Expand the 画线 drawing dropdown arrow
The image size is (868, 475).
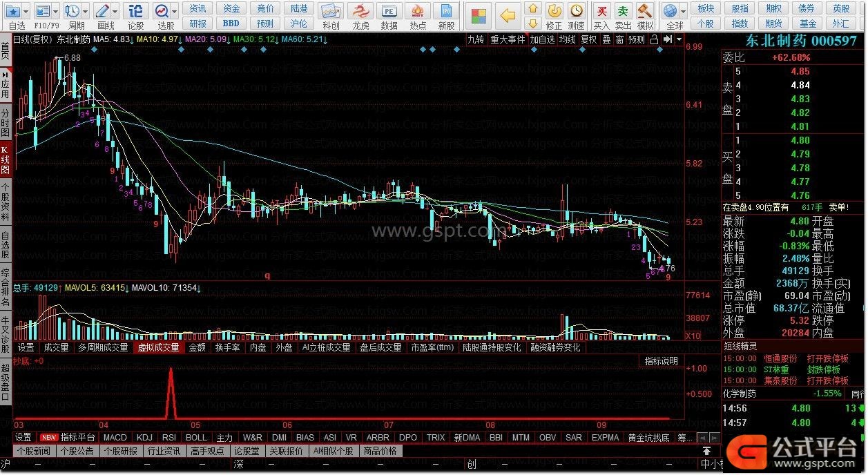115,12
